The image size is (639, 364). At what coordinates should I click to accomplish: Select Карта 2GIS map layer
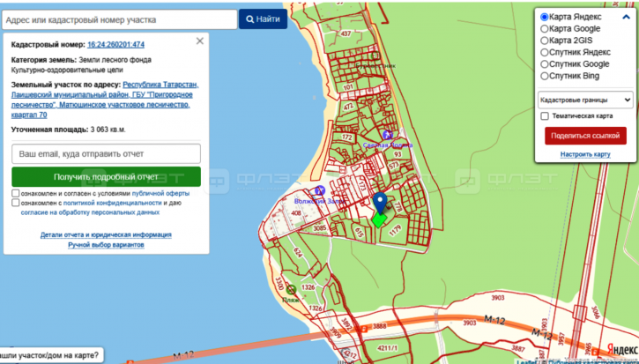click(544, 41)
